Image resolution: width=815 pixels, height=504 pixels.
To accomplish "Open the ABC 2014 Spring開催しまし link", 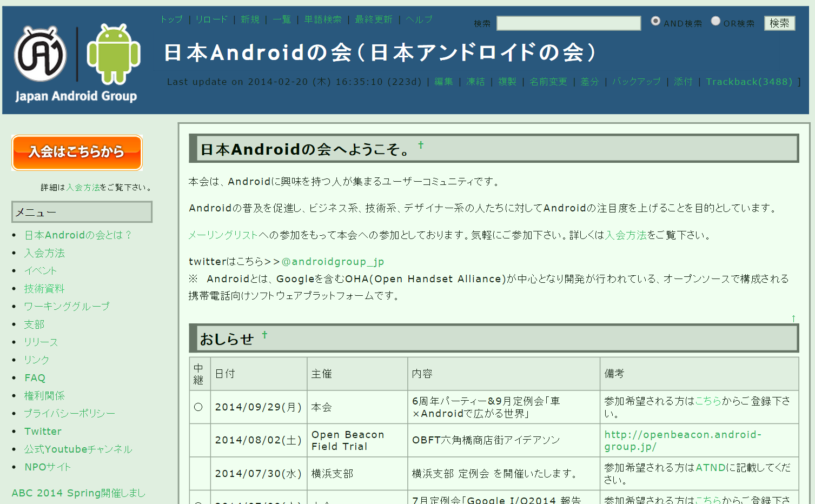I will tap(78, 493).
